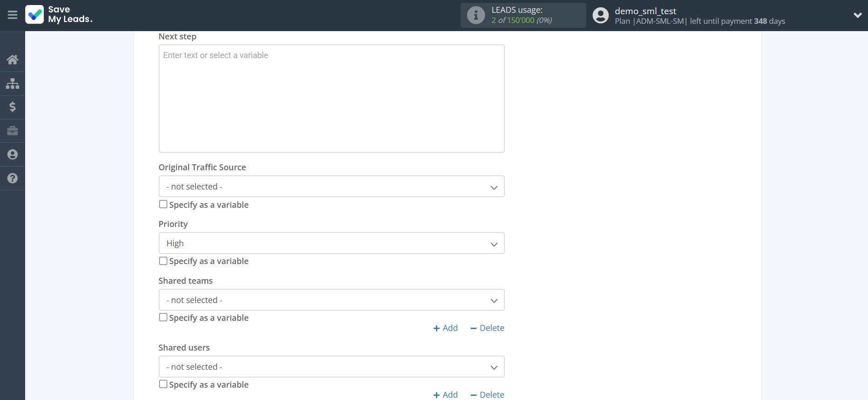Open the hamburger menu in the header
The height and width of the screenshot is (400, 868).
[12, 15]
